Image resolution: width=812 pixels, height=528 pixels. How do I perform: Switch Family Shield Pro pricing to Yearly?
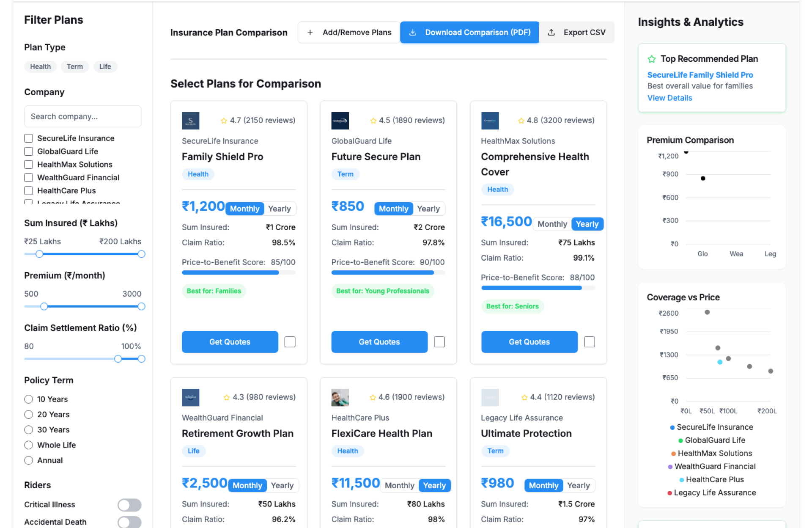[279, 209]
